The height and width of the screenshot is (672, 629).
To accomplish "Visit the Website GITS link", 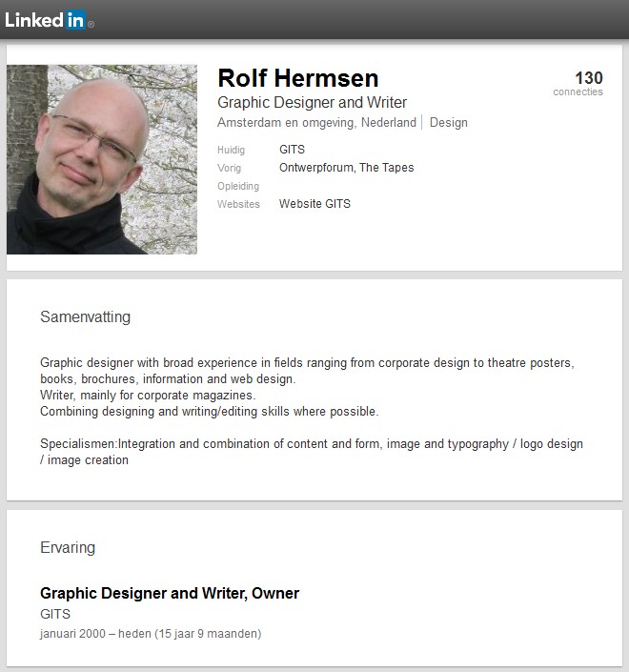I will tap(314, 204).
